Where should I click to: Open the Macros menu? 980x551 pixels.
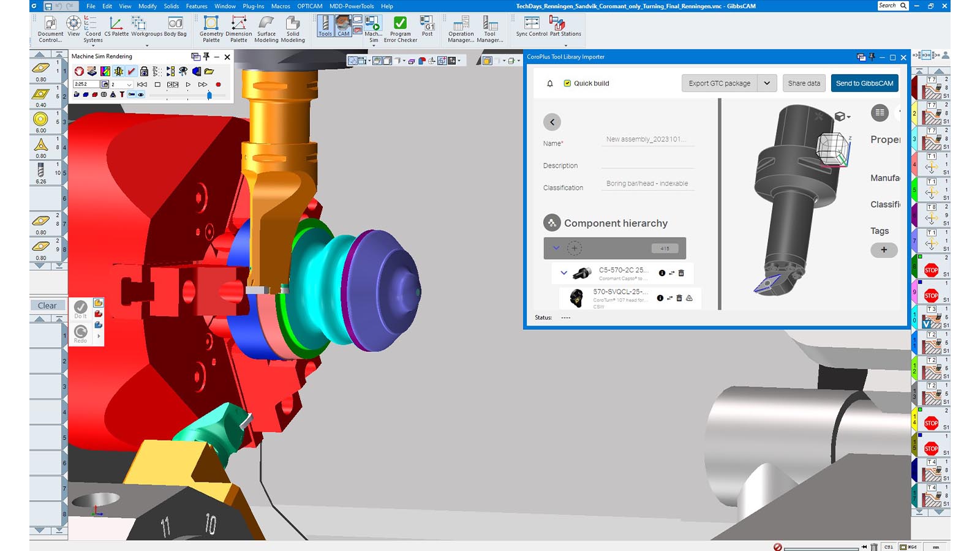[281, 6]
